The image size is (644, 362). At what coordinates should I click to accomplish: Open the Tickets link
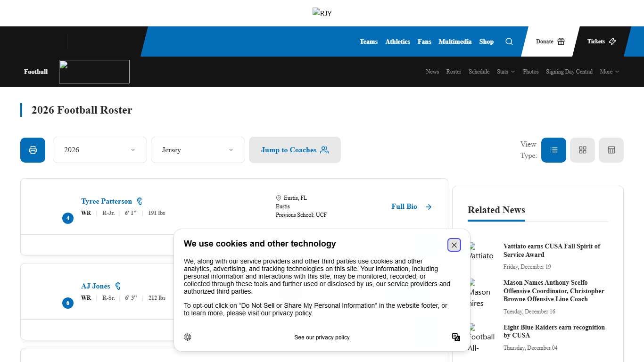pos(601,41)
